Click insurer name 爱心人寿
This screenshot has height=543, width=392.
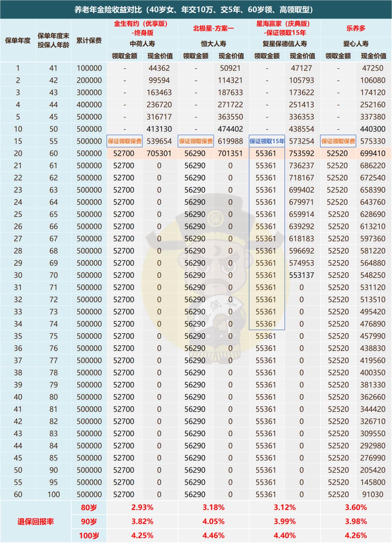click(x=356, y=44)
